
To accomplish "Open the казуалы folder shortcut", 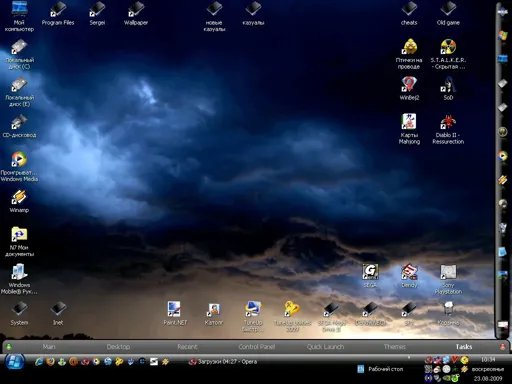I will (x=253, y=13).
